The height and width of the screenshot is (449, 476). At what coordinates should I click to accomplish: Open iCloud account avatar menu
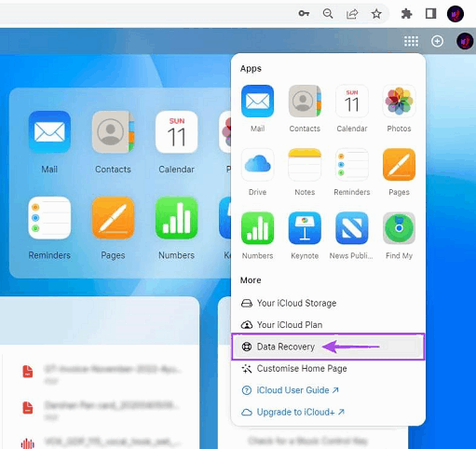point(465,41)
